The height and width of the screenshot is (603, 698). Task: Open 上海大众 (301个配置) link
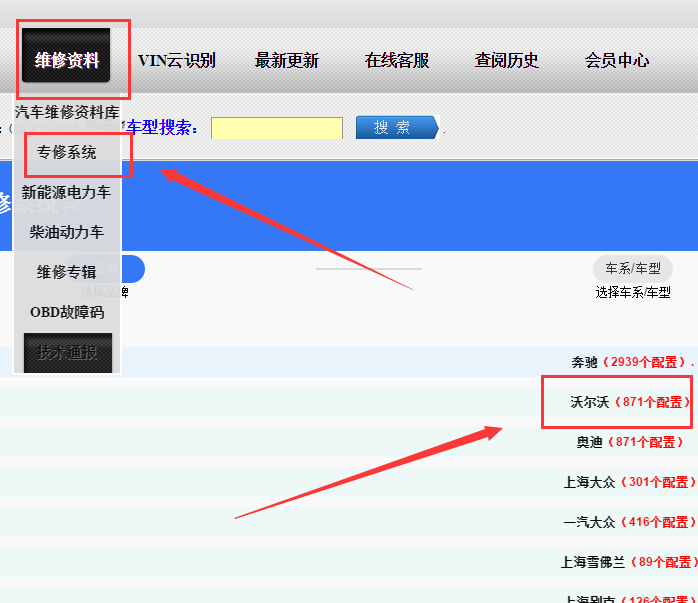point(630,482)
